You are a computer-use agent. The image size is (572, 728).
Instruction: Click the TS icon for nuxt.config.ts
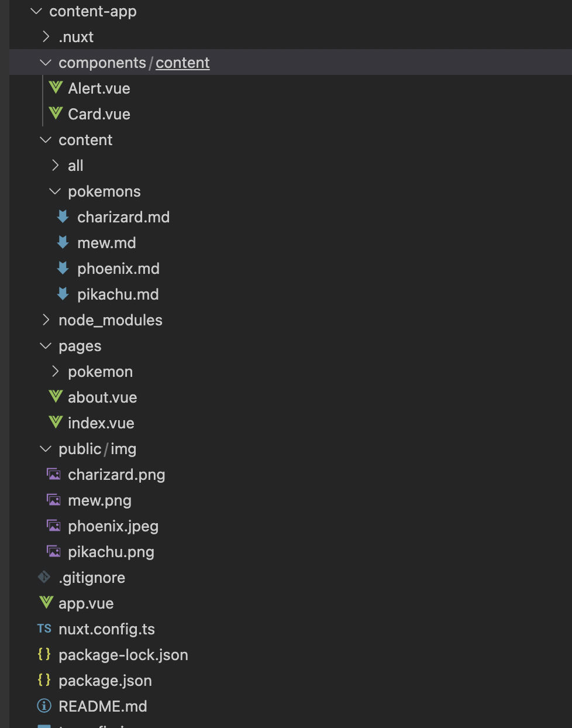pyautogui.click(x=44, y=629)
